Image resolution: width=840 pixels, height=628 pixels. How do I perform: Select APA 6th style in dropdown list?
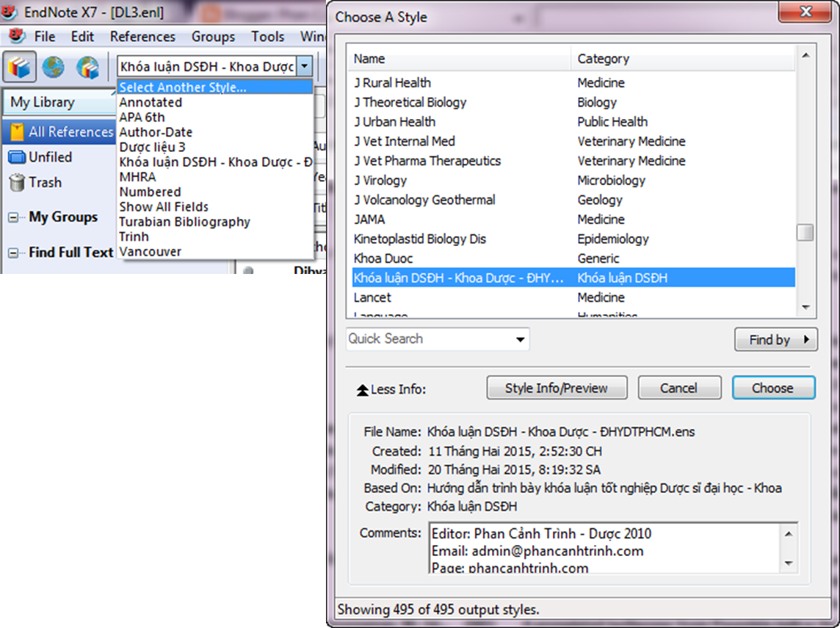tap(215, 118)
